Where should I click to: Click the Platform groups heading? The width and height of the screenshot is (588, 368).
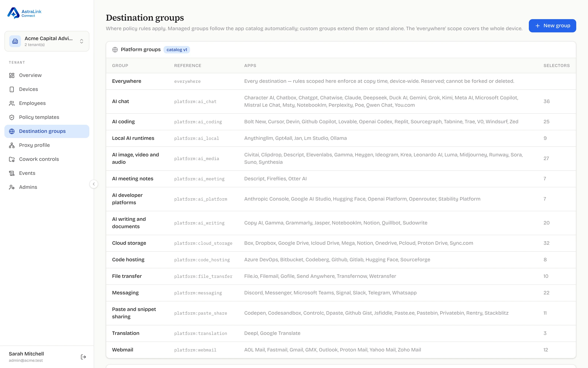pyautogui.click(x=141, y=50)
